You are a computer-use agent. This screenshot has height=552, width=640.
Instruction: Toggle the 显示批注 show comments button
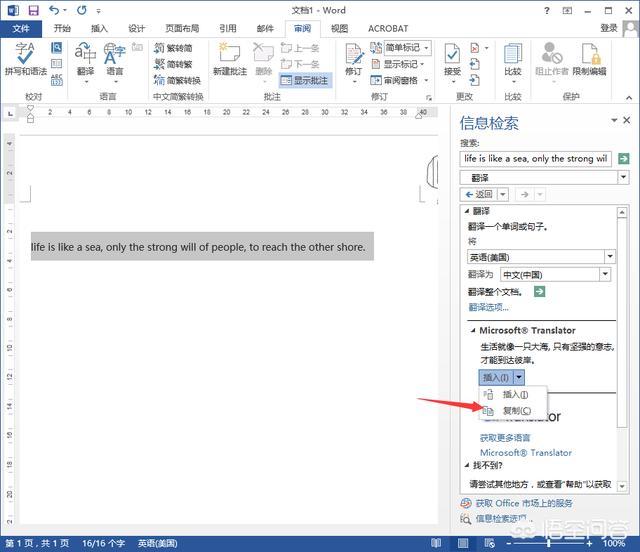303,81
